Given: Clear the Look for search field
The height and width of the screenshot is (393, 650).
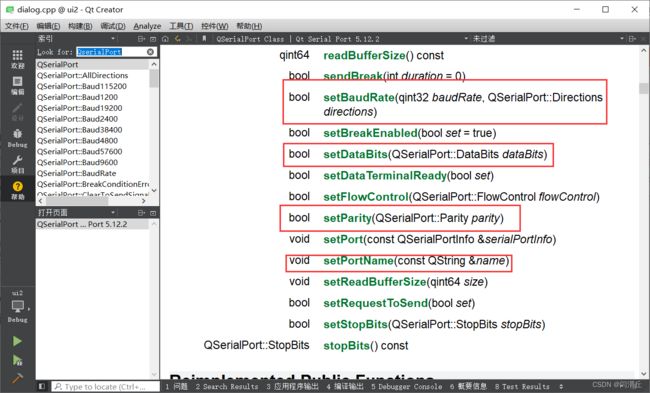Looking at the screenshot, I should tap(150, 52).
